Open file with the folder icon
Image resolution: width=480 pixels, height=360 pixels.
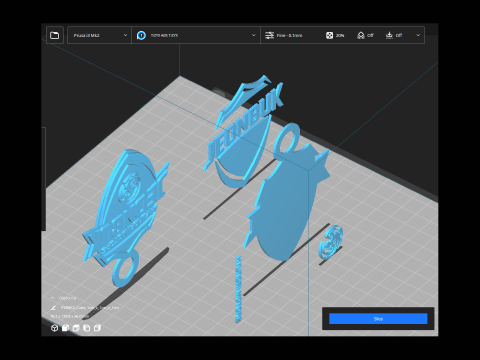tap(54, 35)
